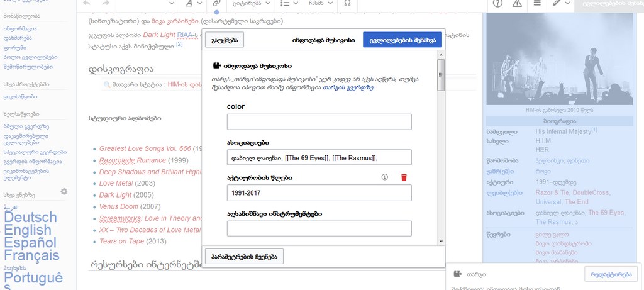Click the dialog scrollbar down arrow
This screenshot has width=644, height=290.
[441, 241]
